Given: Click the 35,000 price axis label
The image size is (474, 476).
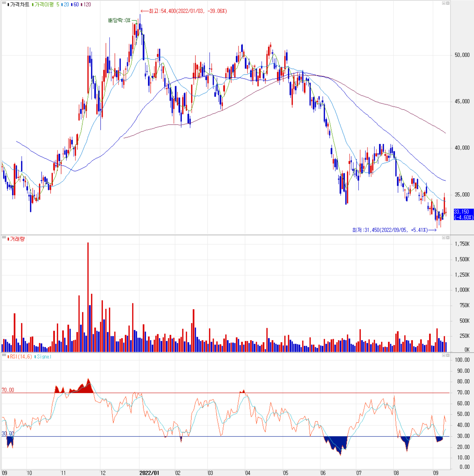Looking at the screenshot, I should pyautogui.click(x=462, y=195).
